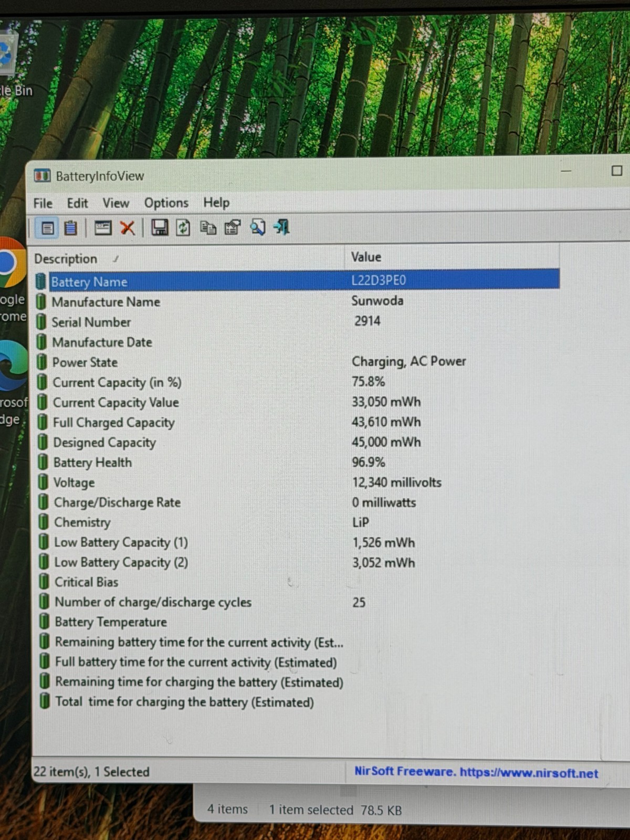
Task: Open the NirSoft Freeware website link
Action: pyautogui.click(x=476, y=772)
